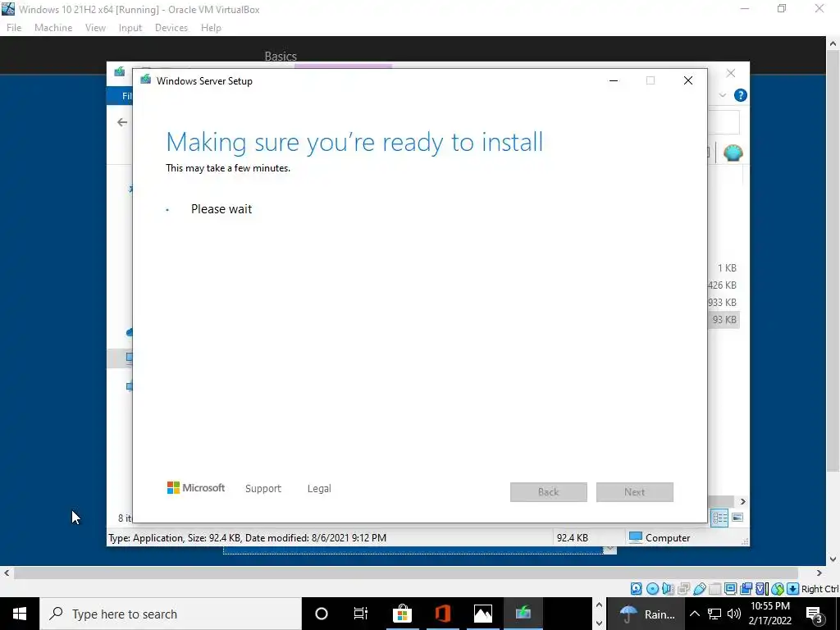Click the Microsoft logo in Setup window
The width and height of the screenshot is (840, 630).
tap(195, 488)
